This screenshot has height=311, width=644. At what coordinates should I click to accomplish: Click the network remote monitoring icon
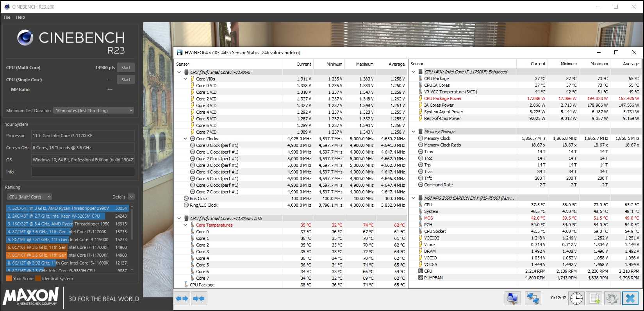pos(533,298)
